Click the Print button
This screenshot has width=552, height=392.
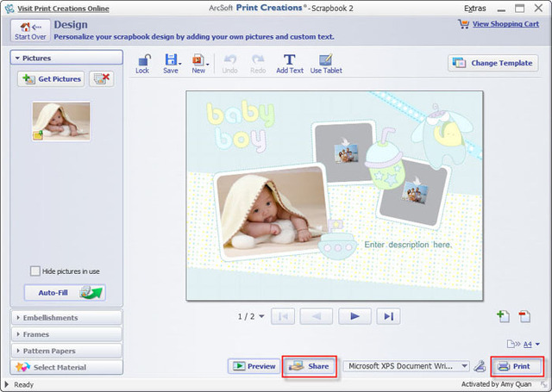517,366
